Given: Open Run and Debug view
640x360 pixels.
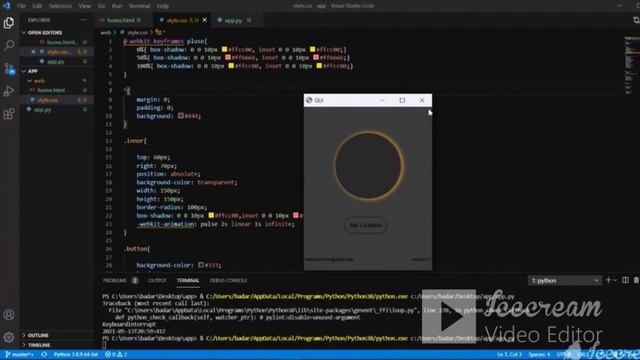Looking at the screenshot, I should tap(9, 91).
